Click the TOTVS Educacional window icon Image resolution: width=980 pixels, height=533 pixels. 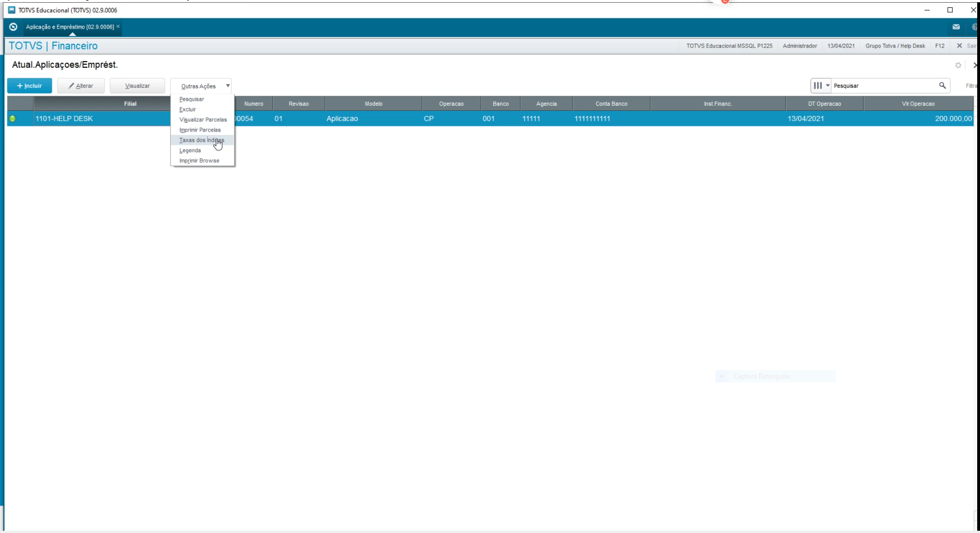point(12,10)
